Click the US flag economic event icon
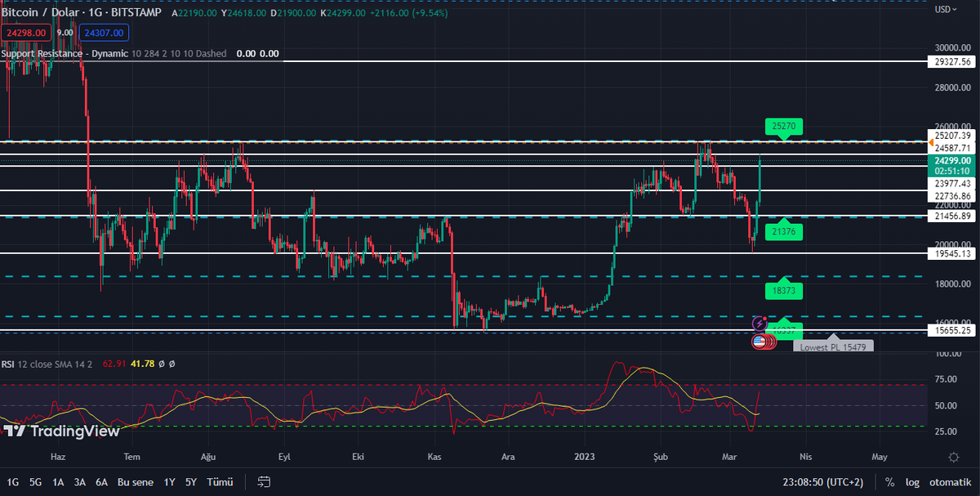 (x=759, y=342)
